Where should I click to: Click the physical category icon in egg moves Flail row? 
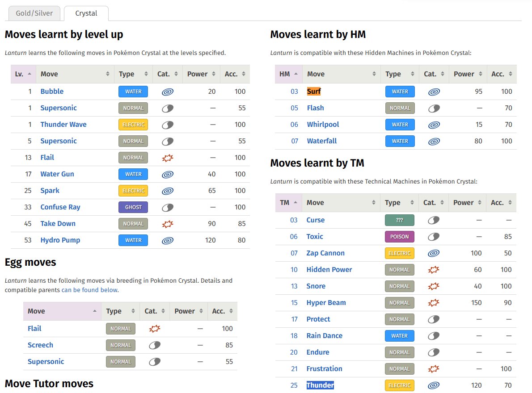click(155, 329)
